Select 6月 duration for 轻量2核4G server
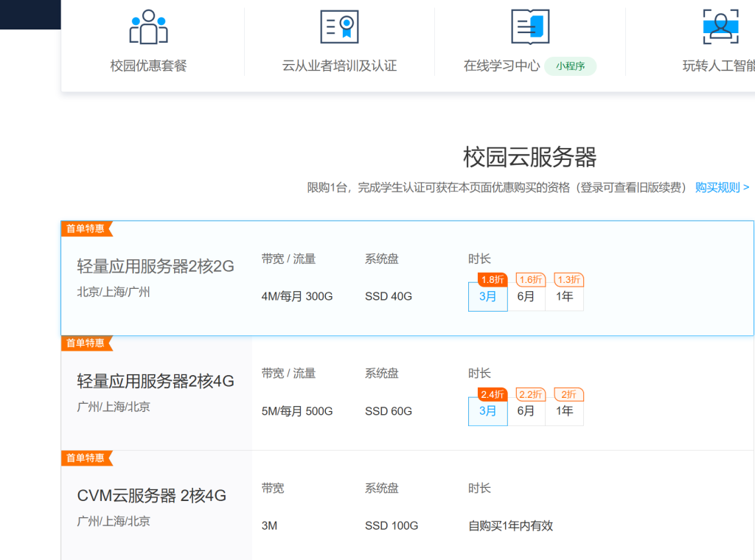755x560 pixels. click(x=526, y=411)
